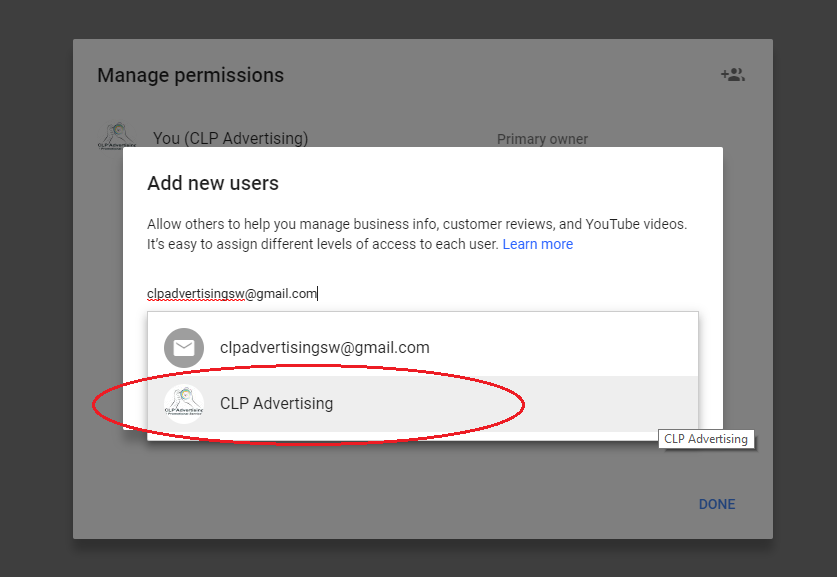This screenshot has width=837, height=577.
Task: Select the CLP Advertising suggestion row
Action: pos(423,404)
